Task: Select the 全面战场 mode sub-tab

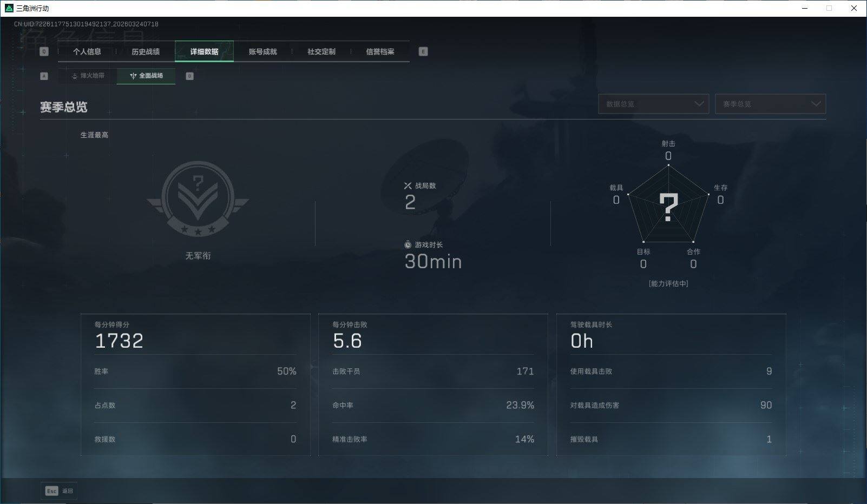Action: tap(146, 76)
